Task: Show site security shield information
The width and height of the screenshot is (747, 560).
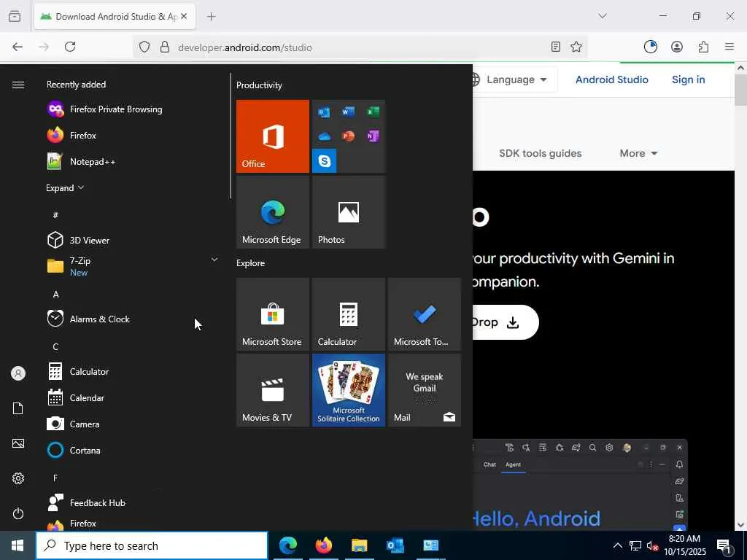Action: 144,47
